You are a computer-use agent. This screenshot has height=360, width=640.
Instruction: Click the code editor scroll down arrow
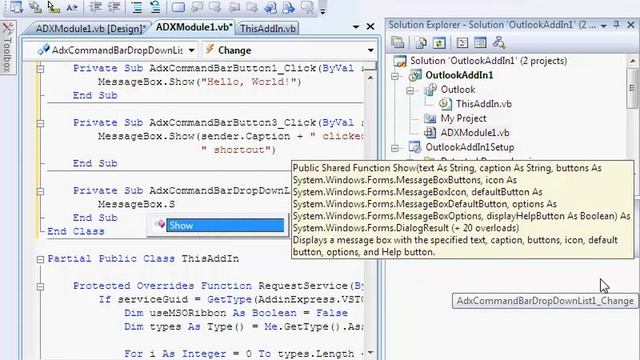[370, 353]
